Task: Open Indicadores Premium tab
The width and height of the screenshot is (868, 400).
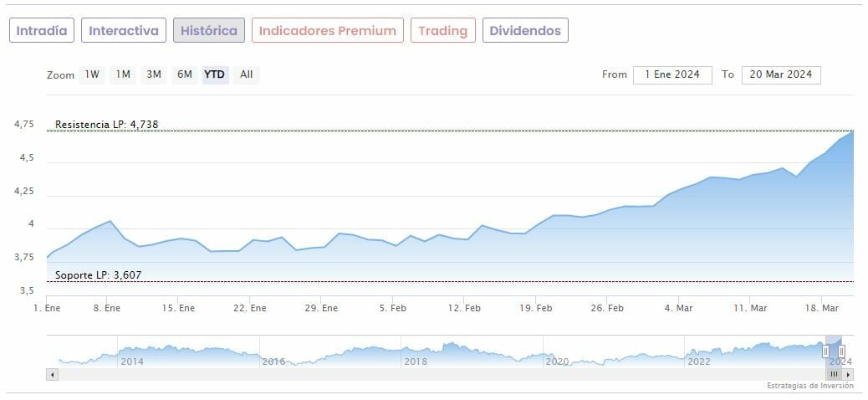Action: point(328,31)
